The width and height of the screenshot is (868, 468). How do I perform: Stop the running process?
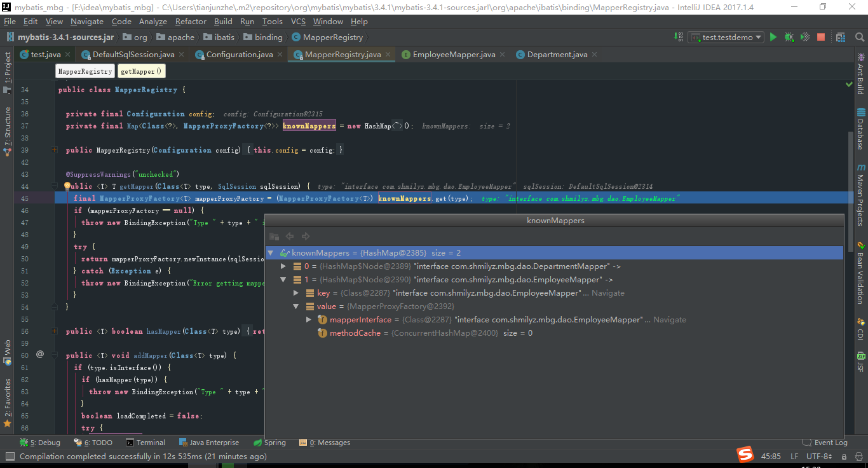(x=820, y=38)
